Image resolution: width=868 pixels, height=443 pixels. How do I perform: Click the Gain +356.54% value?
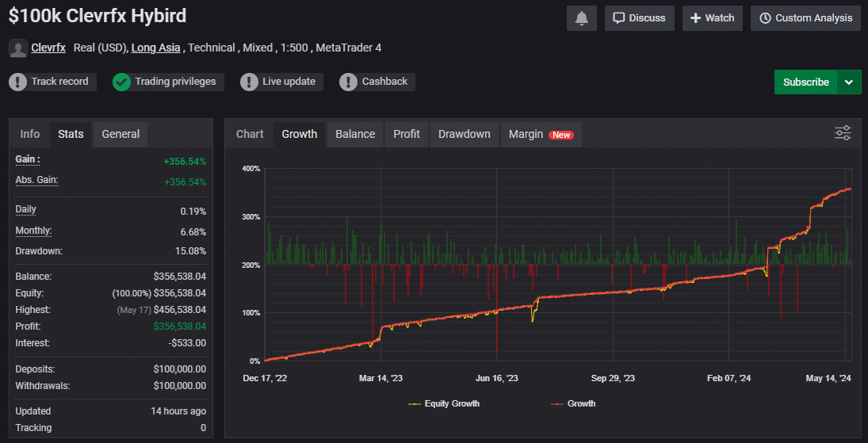tap(185, 162)
